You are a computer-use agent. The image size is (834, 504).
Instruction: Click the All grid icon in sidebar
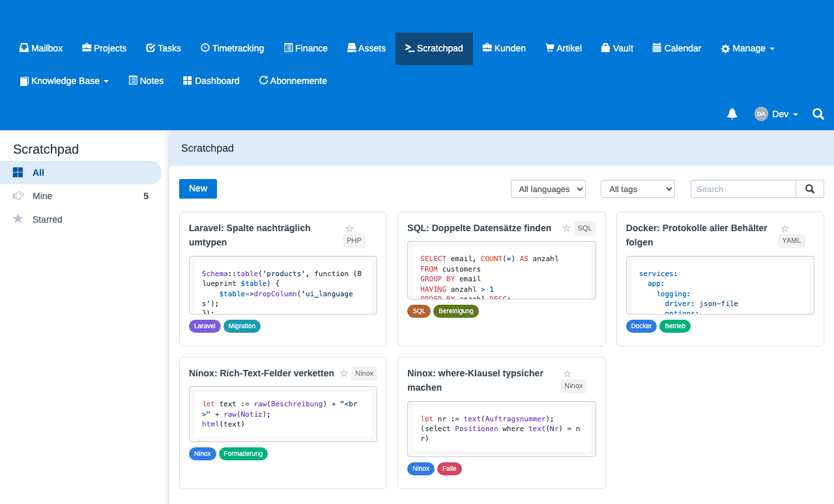point(18,173)
